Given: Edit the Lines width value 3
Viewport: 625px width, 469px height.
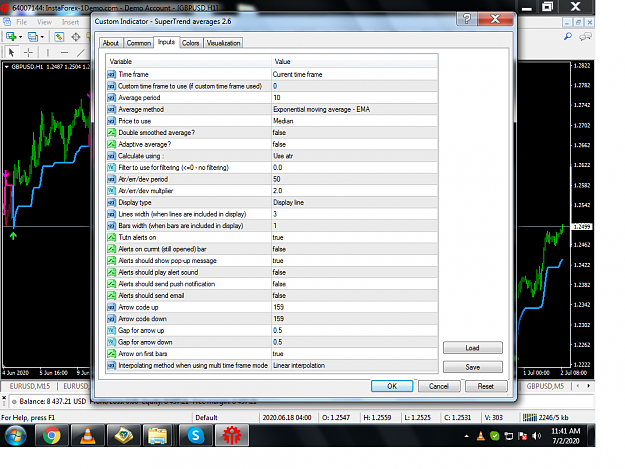Looking at the screenshot, I should click(355, 214).
